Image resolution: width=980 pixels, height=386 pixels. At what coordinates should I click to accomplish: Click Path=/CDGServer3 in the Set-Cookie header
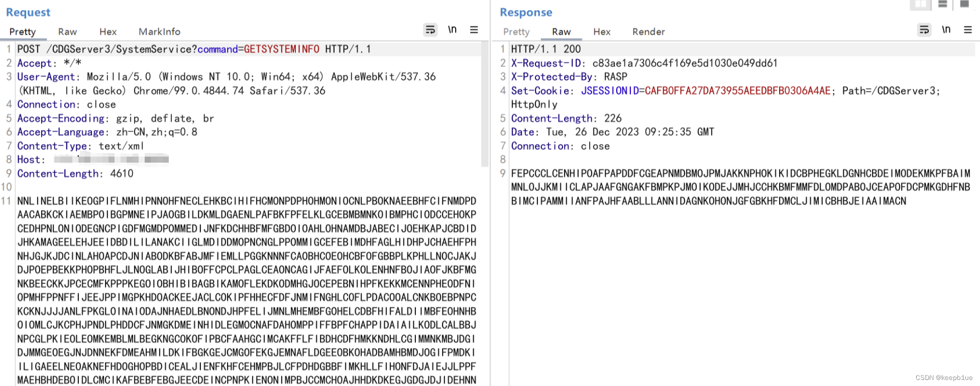coord(889,91)
